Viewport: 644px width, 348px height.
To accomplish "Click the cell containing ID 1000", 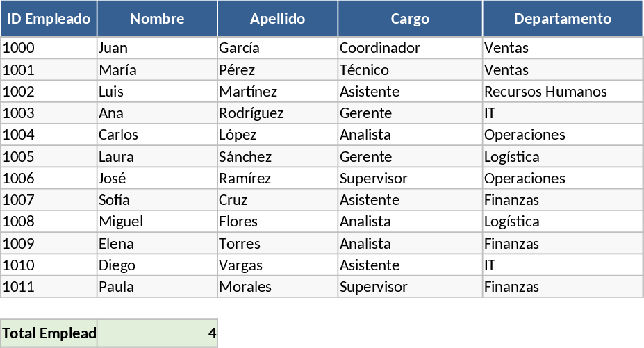I will point(49,48).
